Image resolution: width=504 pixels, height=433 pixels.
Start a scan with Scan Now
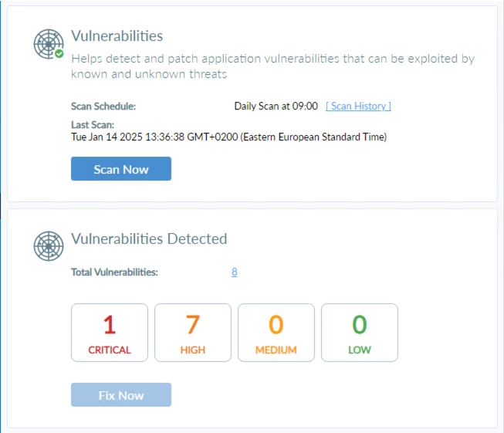click(x=121, y=169)
